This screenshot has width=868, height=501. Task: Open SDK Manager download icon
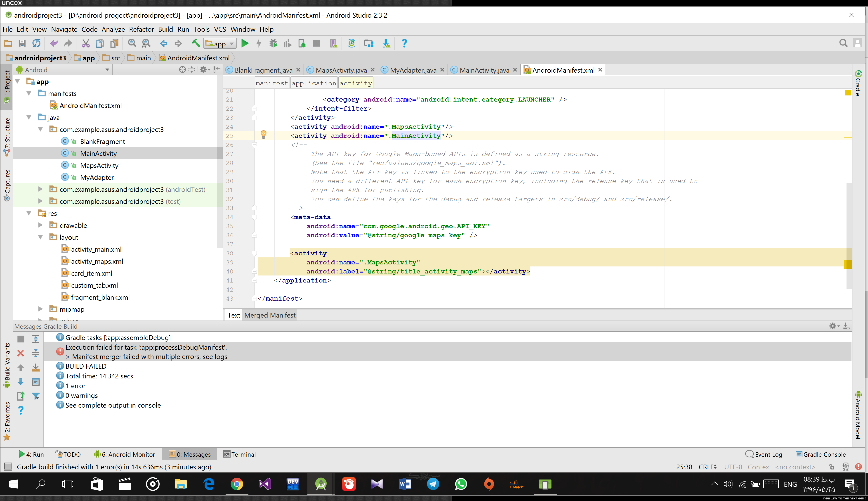[386, 43]
